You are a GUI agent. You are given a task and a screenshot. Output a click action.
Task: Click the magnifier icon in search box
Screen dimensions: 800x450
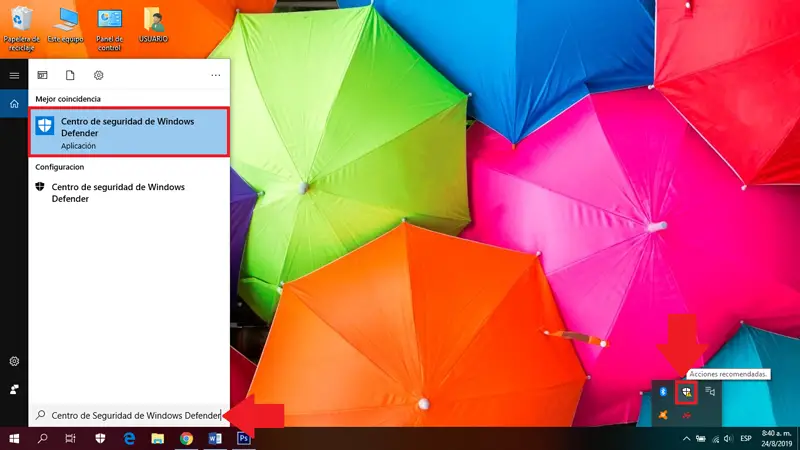[x=40, y=415]
